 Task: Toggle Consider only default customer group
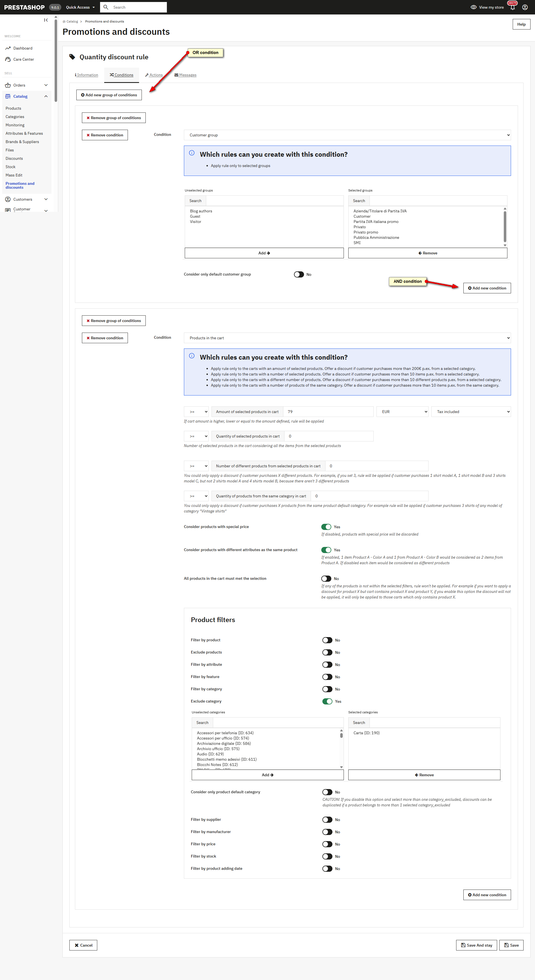298,274
